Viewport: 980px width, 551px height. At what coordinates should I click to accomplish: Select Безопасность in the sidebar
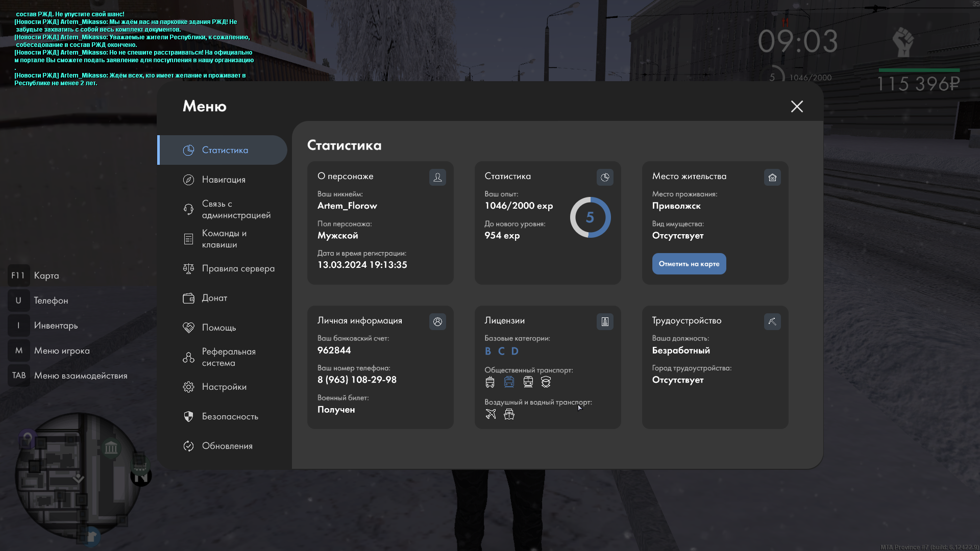(x=230, y=416)
